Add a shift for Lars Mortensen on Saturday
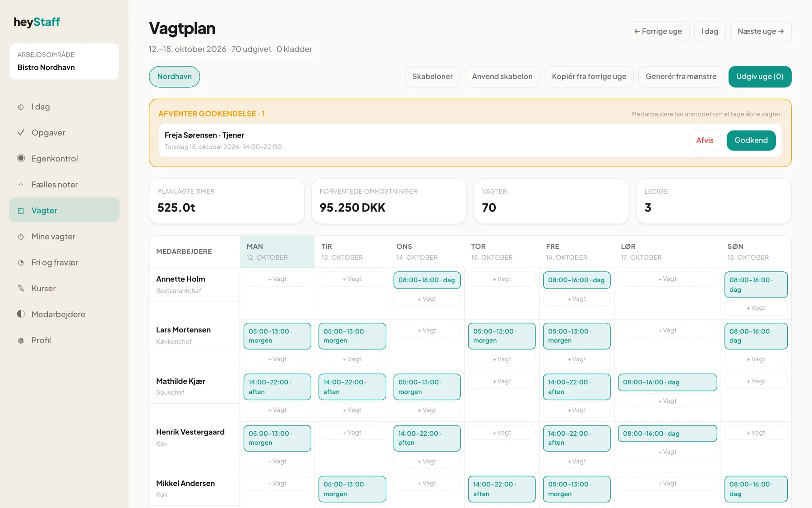This screenshot has height=508, width=812. (x=667, y=331)
